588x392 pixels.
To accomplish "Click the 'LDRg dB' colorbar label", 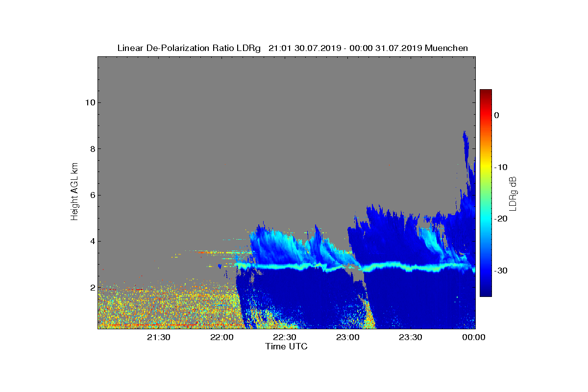I will (513, 193).
